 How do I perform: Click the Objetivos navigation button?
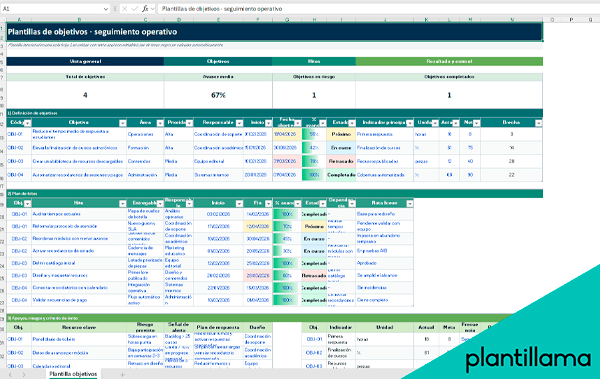click(218, 61)
